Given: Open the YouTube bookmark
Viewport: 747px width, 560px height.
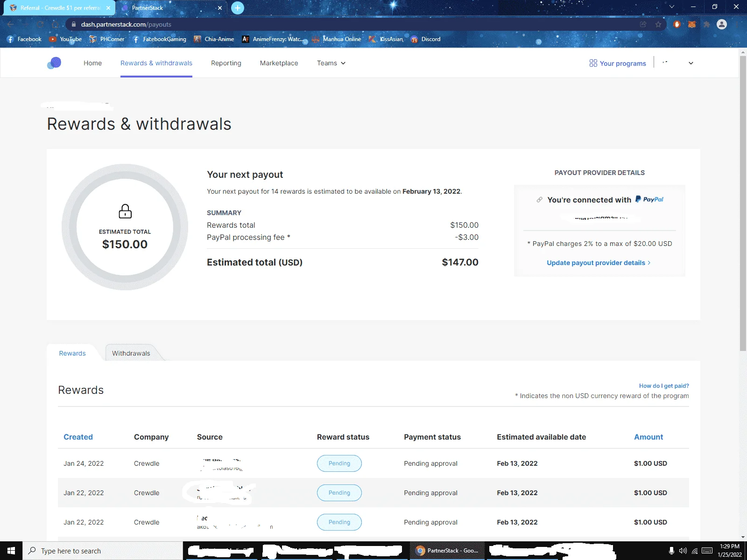Looking at the screenshot, I should (65, 39).
